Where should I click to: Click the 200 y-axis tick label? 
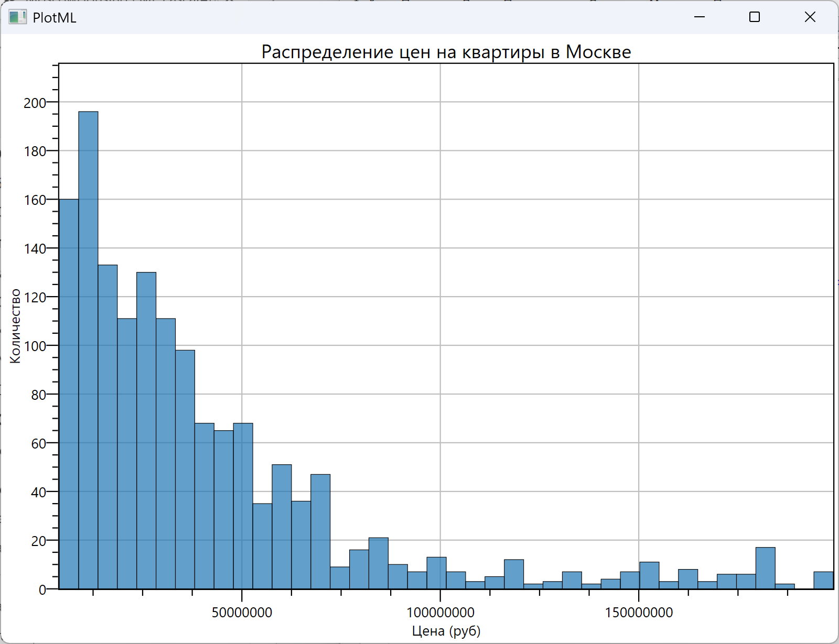35,103
